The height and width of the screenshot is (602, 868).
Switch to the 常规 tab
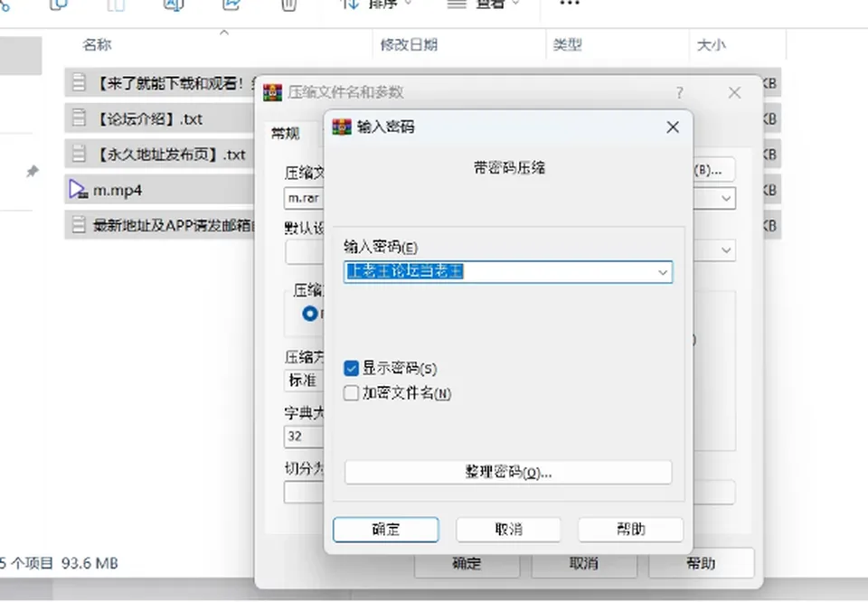[286, 134]
